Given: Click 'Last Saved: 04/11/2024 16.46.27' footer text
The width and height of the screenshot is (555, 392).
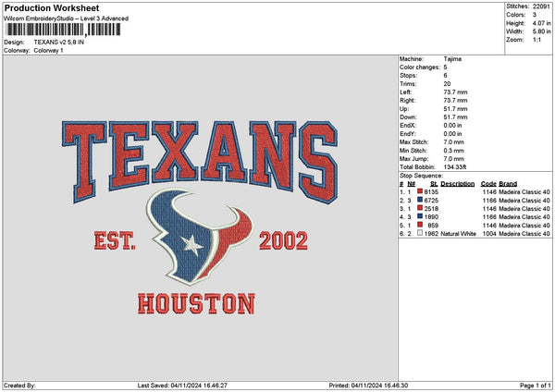Looking at the screenshot, I should (x=182, y=386).
